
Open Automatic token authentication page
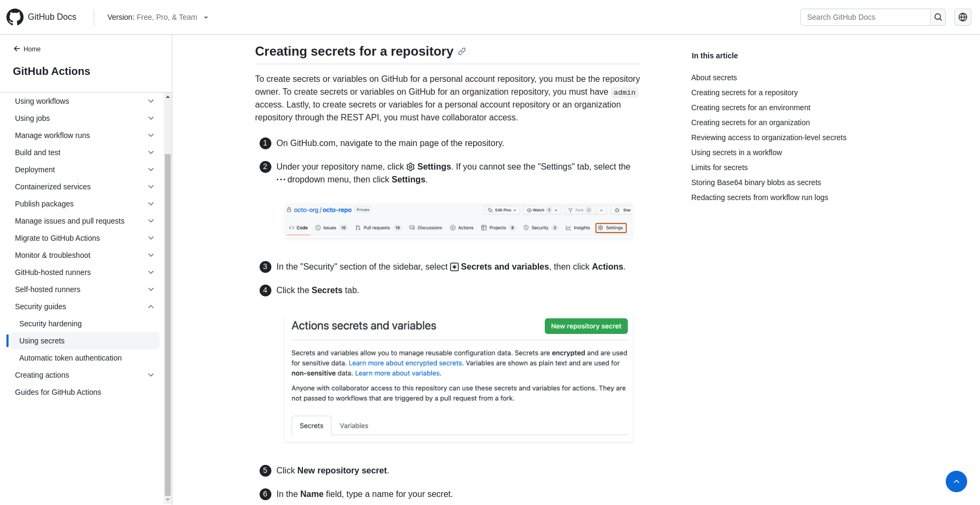pyautogui.click(x=70, y=358)
